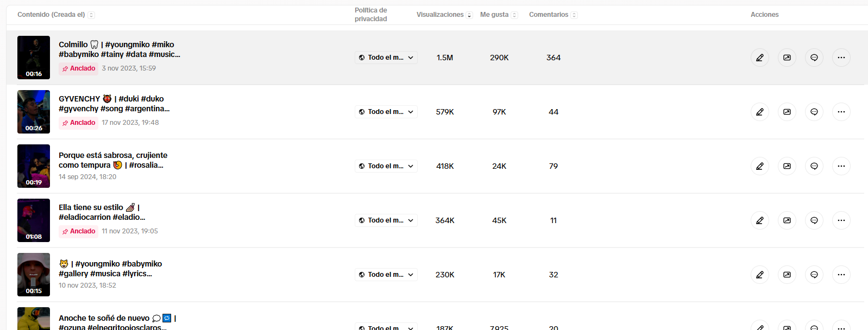Screen dimensions: 868x330
Task: Edit the youngmiko gallery video with pencil icon
Action: tap(760, 275)
